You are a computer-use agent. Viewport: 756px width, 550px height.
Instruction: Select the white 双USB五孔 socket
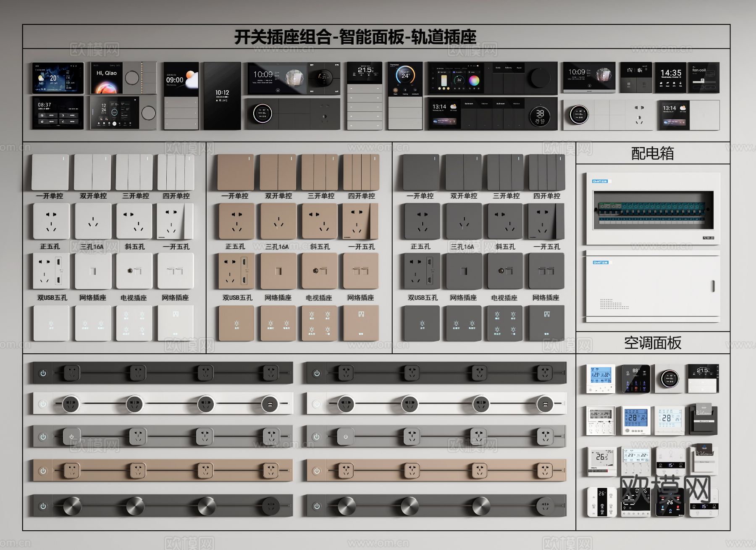51,271
